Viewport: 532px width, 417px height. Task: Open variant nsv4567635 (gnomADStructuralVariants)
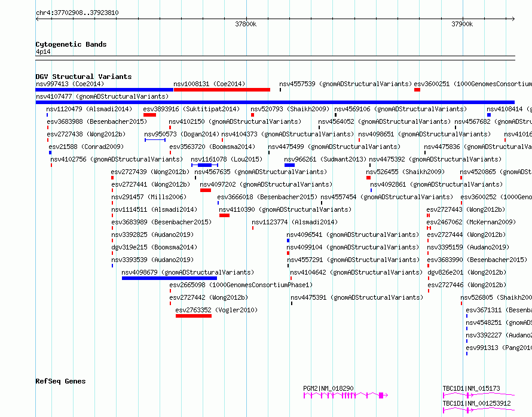(x=261, y=172)
